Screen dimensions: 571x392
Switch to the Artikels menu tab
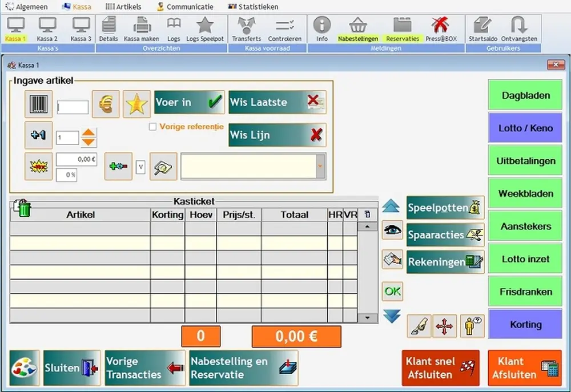tap(123, 7)
